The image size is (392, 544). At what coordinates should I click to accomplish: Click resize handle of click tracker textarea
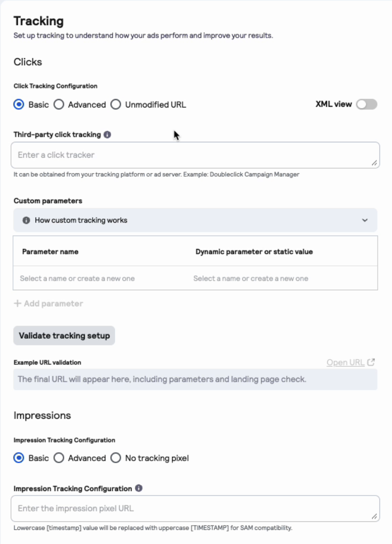tap(374, 163)
